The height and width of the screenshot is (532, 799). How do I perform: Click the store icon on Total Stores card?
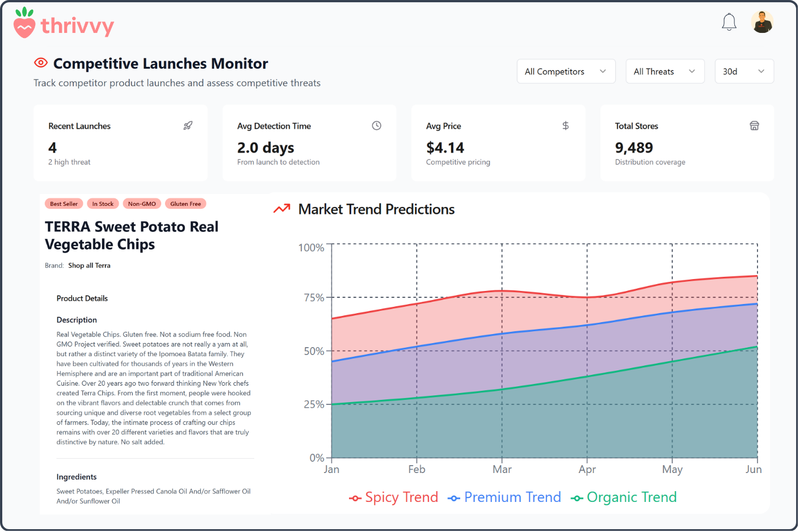tap(754, 125)
